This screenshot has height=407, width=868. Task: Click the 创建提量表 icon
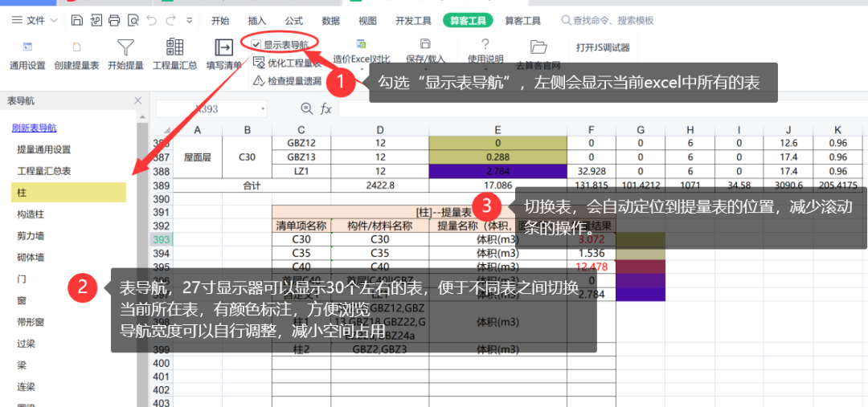coord(76,47)
